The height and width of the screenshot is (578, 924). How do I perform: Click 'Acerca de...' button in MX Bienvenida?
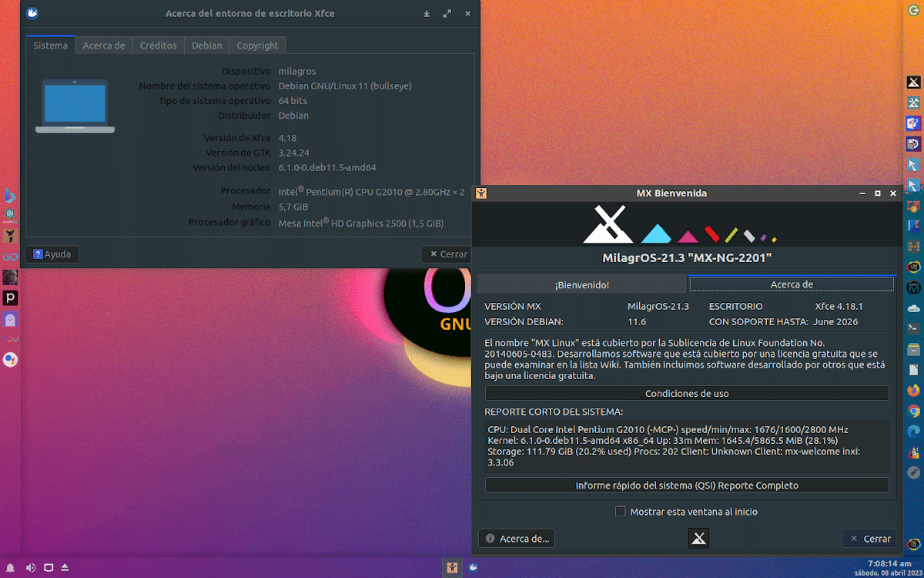(517, 539)
